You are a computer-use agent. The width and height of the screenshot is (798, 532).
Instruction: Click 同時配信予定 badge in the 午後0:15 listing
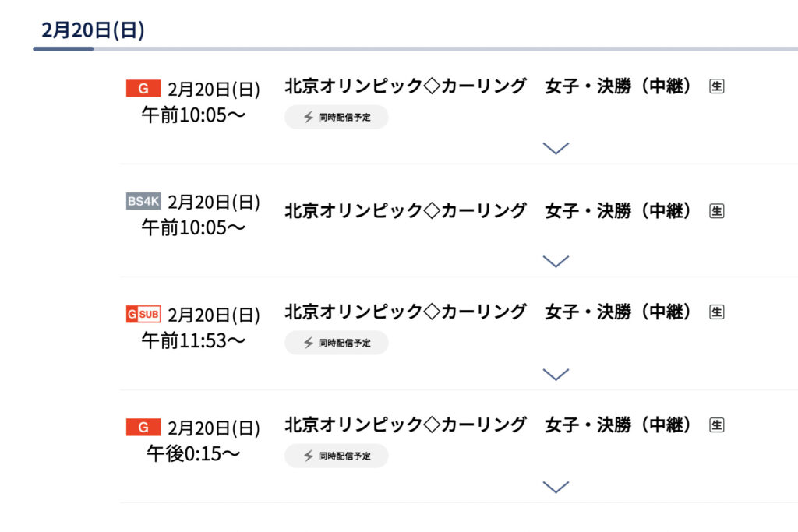pyautogui.click(x=337, y=456)
